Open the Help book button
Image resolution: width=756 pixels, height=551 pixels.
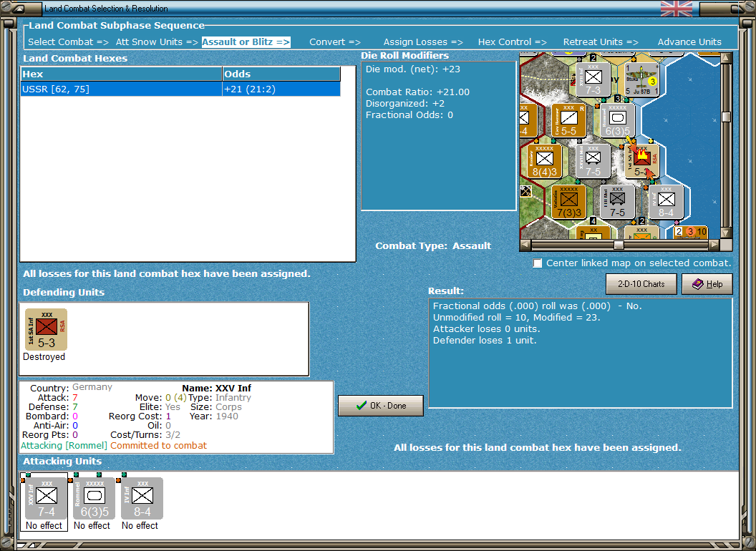tap(707, 284)
